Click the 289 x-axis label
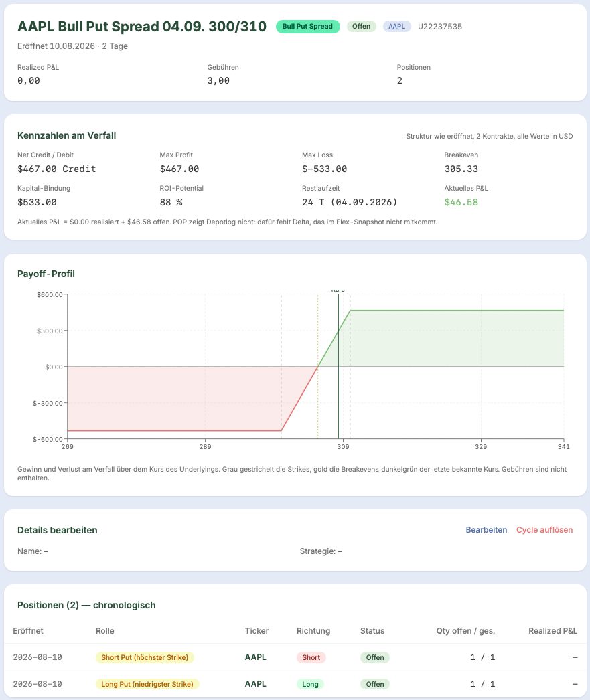This screenshot has height=700, width=590. (x=205, y=446)
